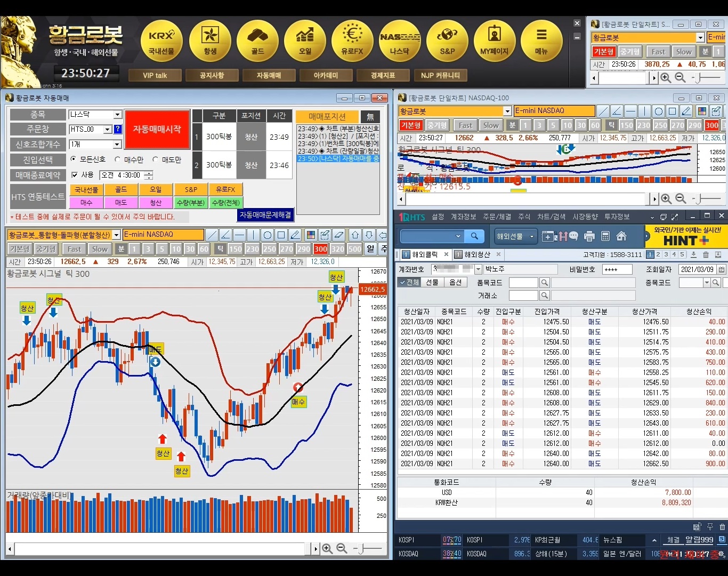Expand the 황금로봇 dropdown in NASDAQ-100 chart window
This screenshot has height=576, width=728.
click(x=507, y=111)
